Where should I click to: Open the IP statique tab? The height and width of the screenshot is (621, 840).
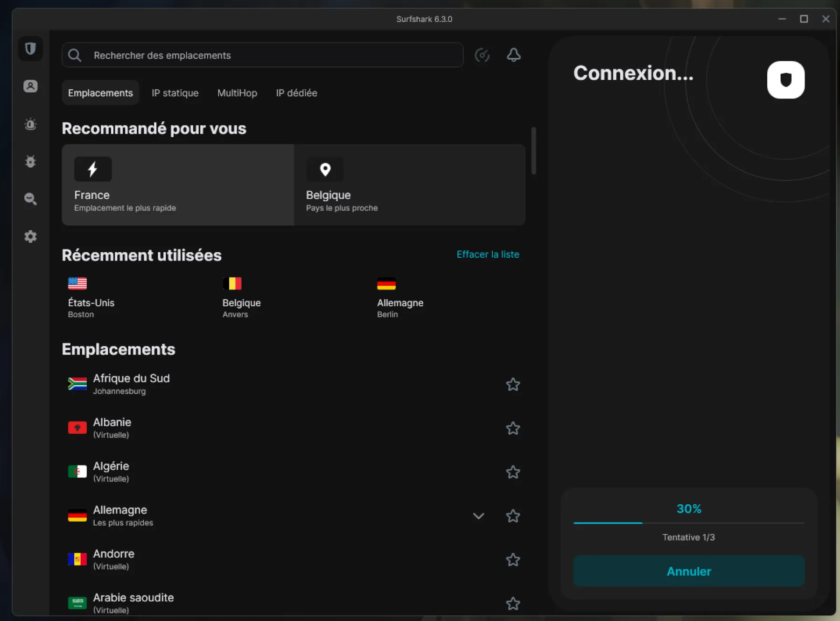(x=175, y=93)
